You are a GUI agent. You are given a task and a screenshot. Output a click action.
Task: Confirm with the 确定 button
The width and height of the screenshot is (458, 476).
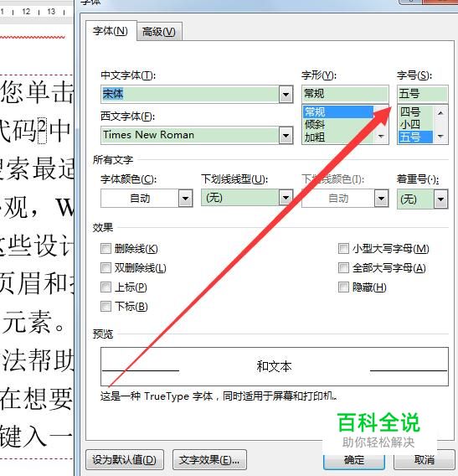(x=354, y=461)
